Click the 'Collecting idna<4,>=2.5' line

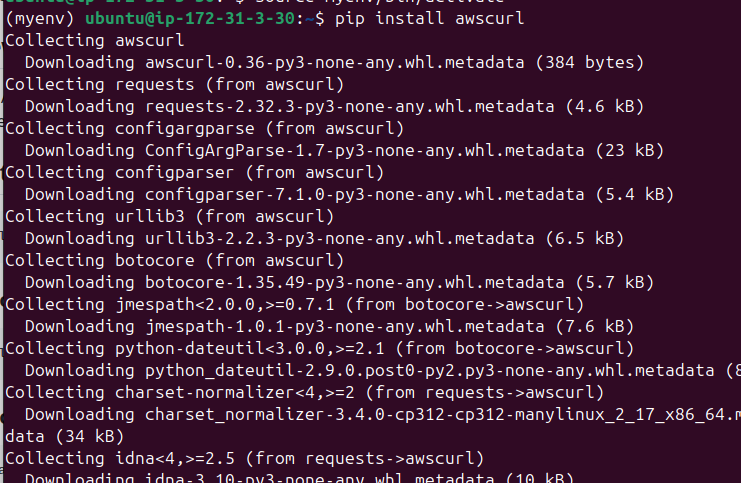(245, 458)
